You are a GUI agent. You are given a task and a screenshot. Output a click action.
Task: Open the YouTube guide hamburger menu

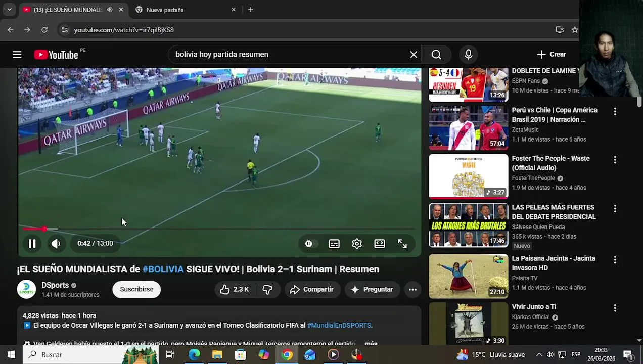(x=17, y=55)
